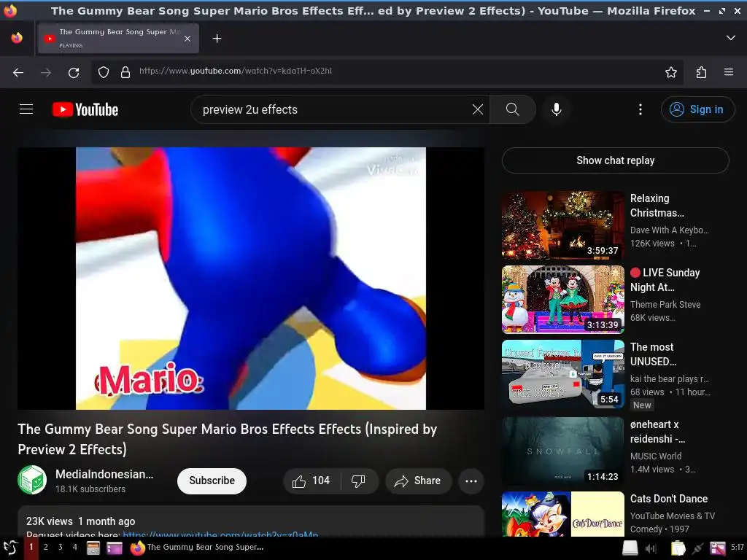Reload the page with the refresh icon
747x560 pixels.
(74, 72)
